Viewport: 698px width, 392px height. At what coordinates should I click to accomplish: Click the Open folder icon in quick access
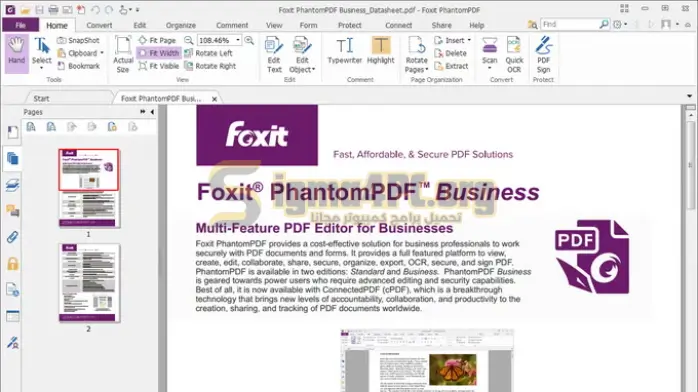tap(25, 9)
